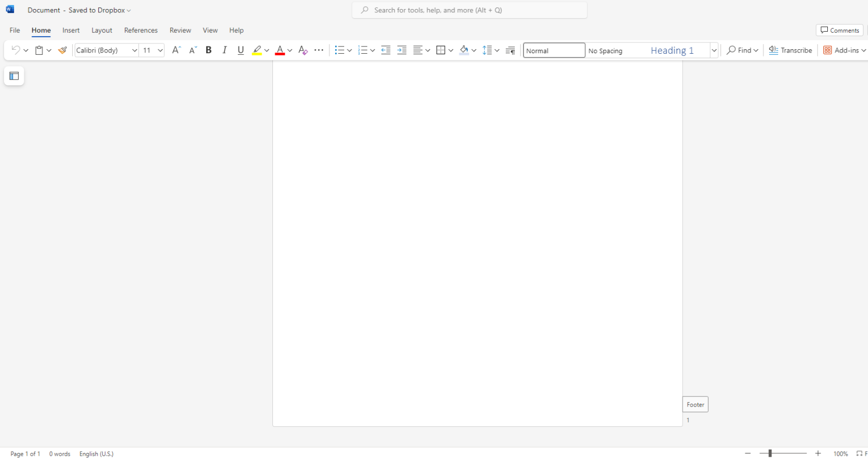This screenshot has width=868, height=458.
Task: Switch to the Review tab
Action: (180, 31)
